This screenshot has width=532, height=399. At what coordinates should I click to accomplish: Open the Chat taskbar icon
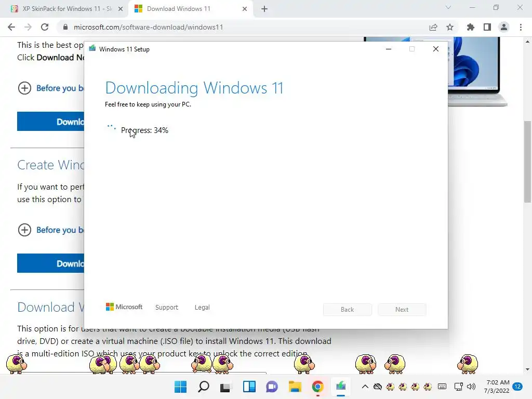click(272, 387)
